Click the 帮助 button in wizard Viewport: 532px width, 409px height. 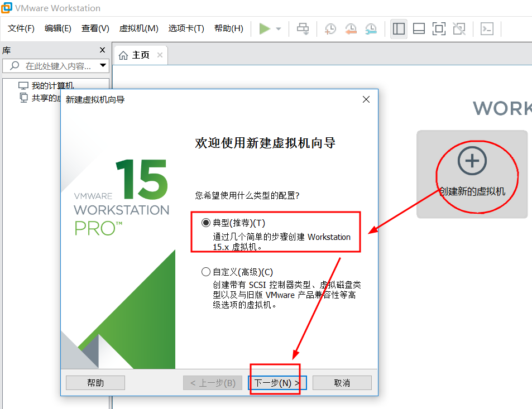(x=95, y=383)
